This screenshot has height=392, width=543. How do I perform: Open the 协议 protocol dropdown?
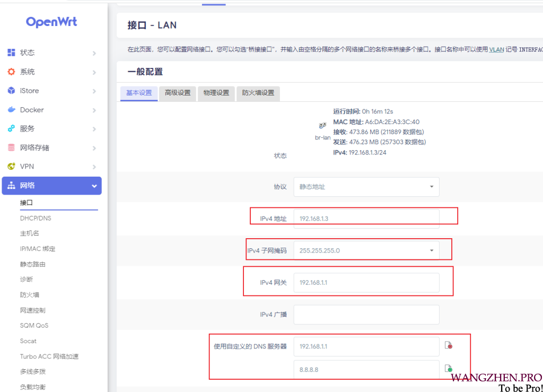366,187
